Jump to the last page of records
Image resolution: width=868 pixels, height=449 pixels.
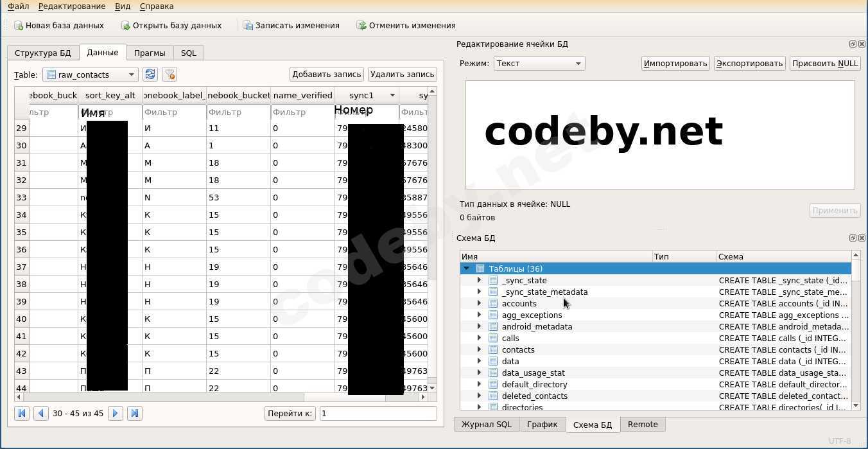(135, 413)
